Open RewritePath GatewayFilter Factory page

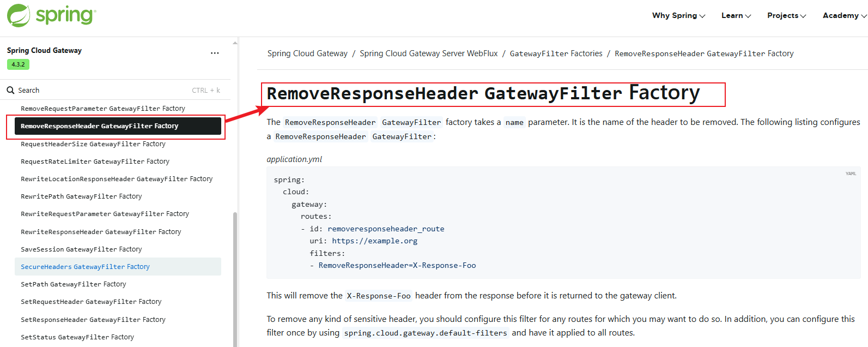tap(81, 196)
